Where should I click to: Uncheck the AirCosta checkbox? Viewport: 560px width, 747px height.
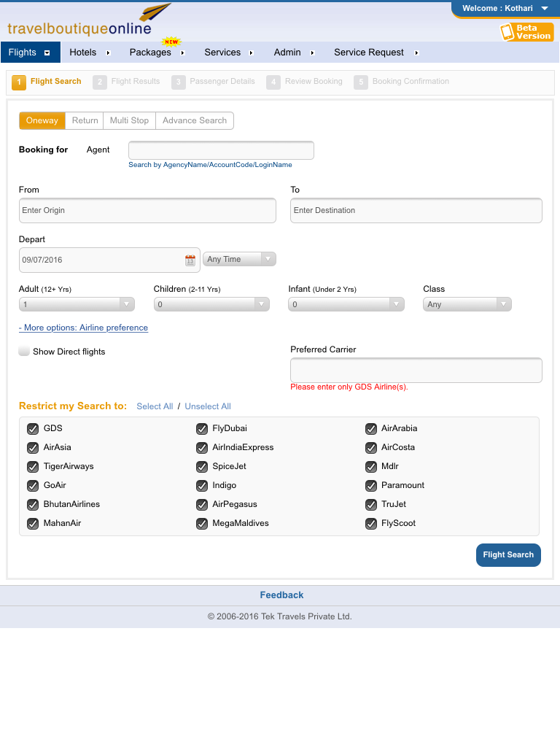(371, 448)
